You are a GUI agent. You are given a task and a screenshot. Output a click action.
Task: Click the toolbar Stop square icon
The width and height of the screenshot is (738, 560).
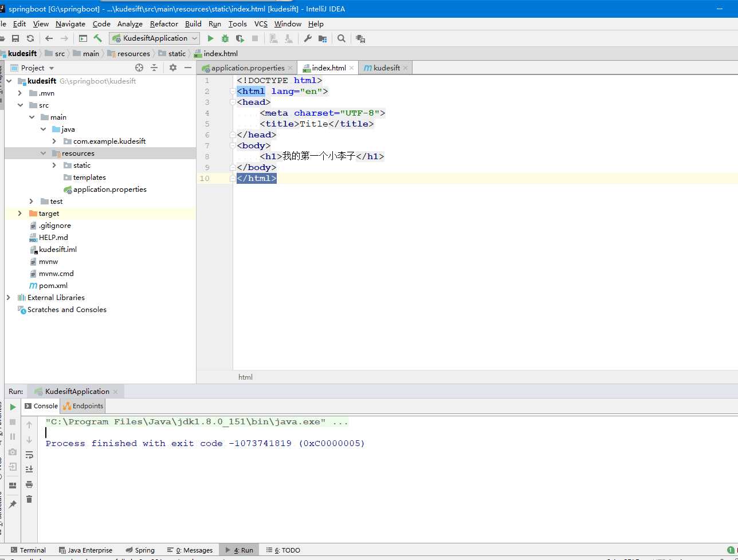coord(255,38)
